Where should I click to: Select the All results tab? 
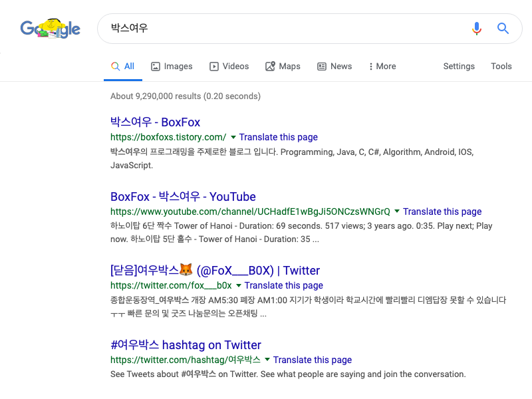click(123, 66)
